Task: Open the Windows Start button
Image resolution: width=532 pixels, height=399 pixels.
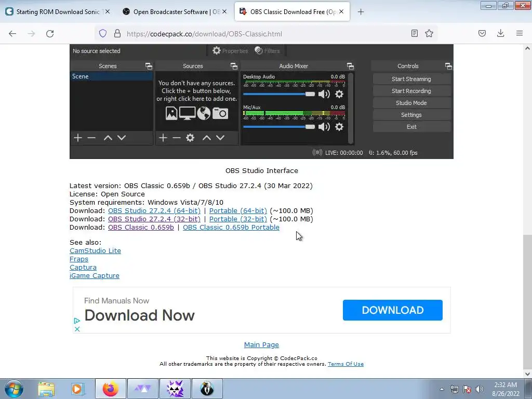Action: pyautogui.click(x=14, y=389)
